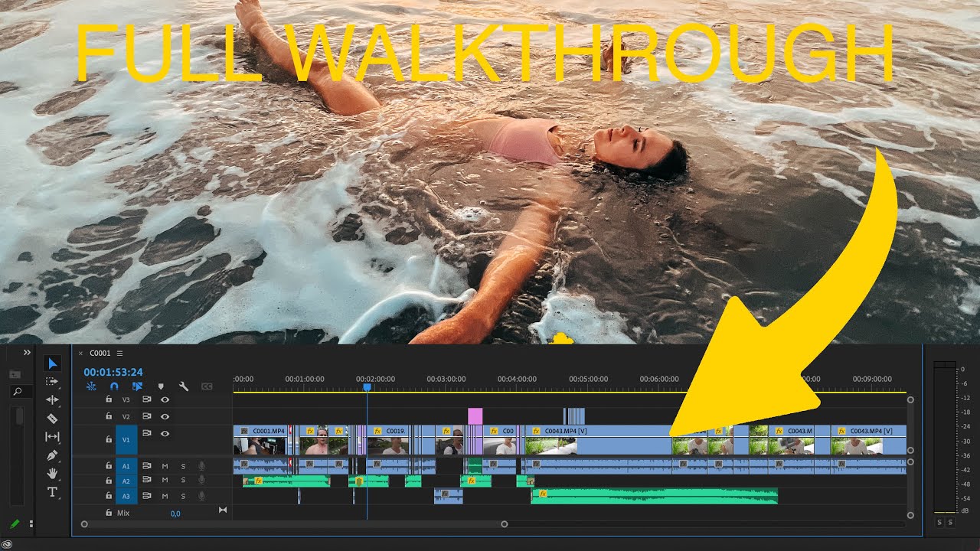Select the Pen tool

[52, 455]
